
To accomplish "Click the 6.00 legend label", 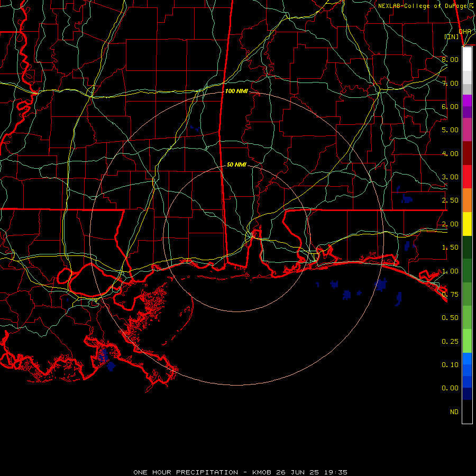I will click(x=450, y=106).
